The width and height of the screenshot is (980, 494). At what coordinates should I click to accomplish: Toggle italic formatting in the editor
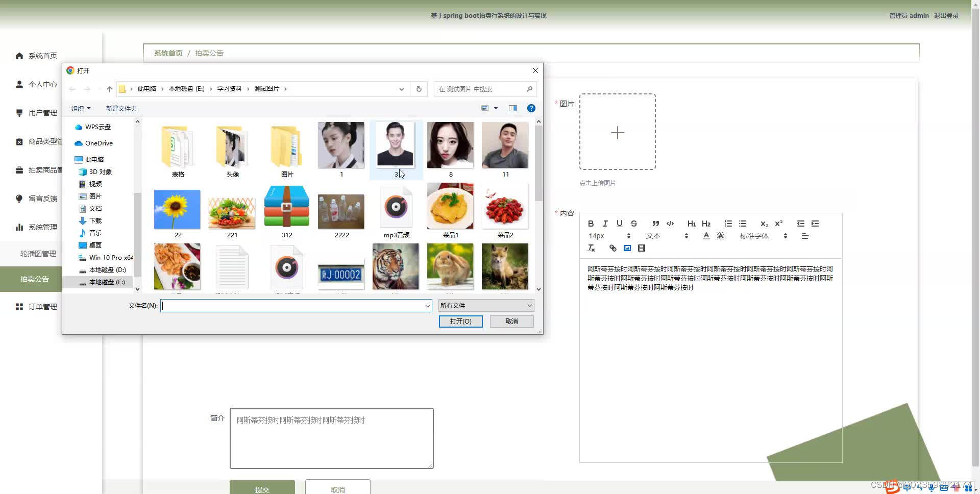605,224
